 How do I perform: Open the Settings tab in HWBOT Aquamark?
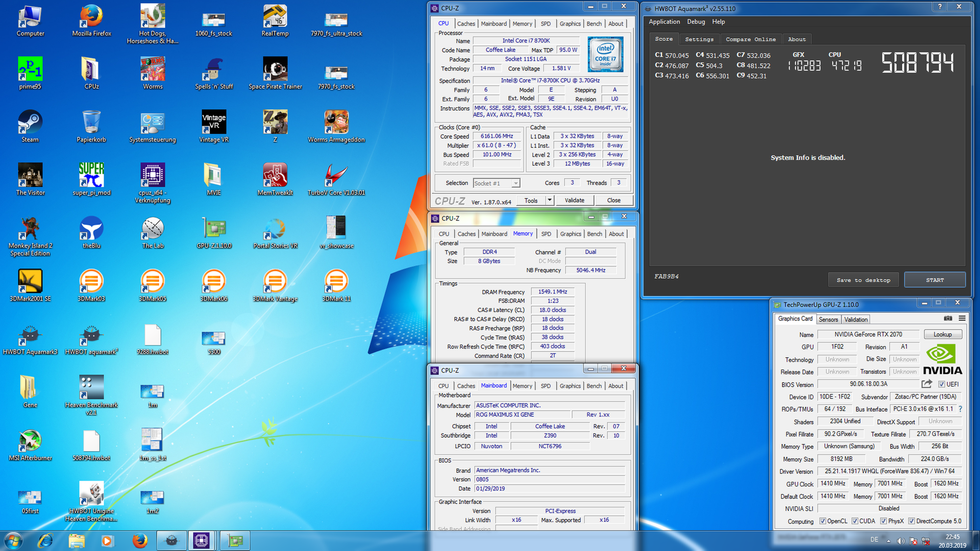coord(699,39)
